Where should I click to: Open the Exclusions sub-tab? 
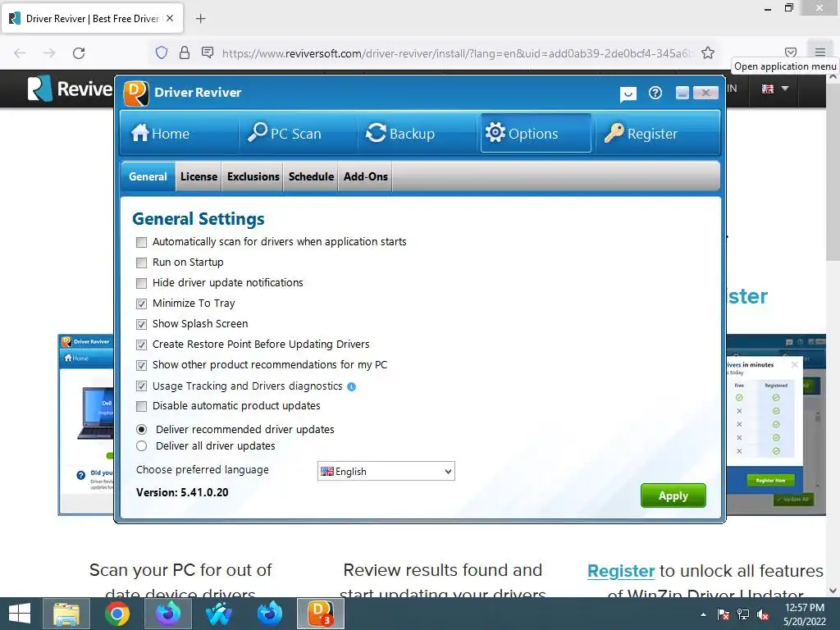tap(253, 176)
